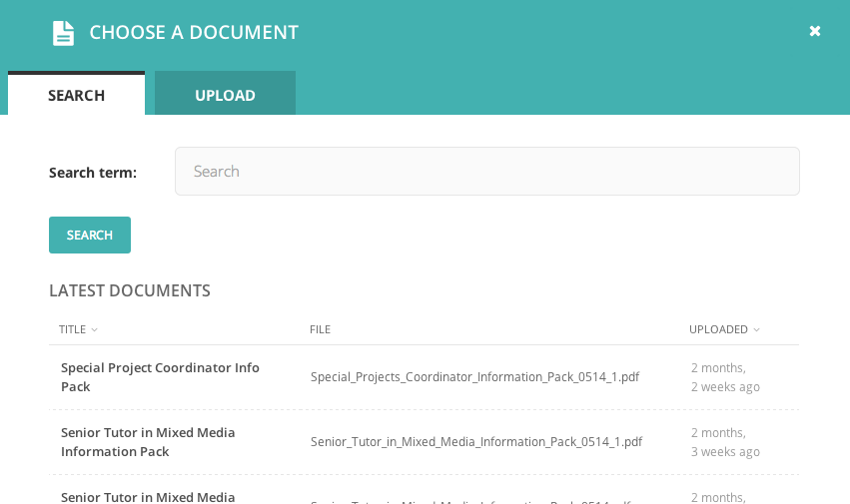Click the '2 months, 2 weeks ago' upload date
This screenshot has width=850, height=504.
point(724,377)
